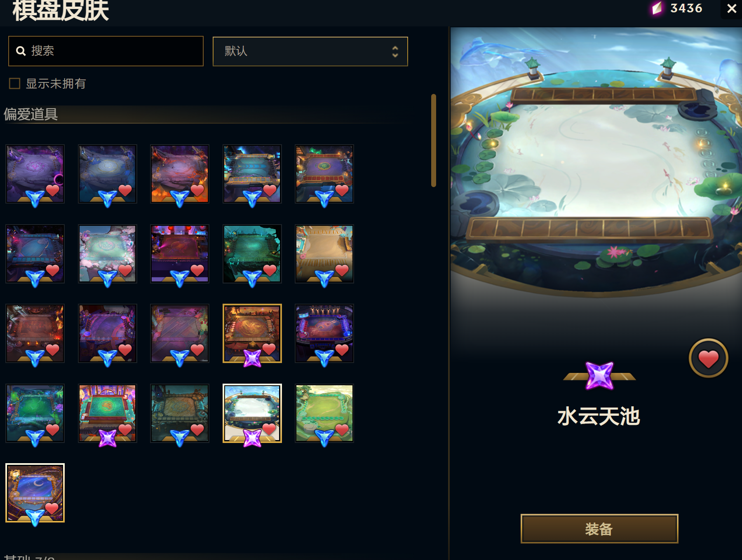
Task: Select the pink cherry blossom arena thumbnail
Action: tap(107, 253)
